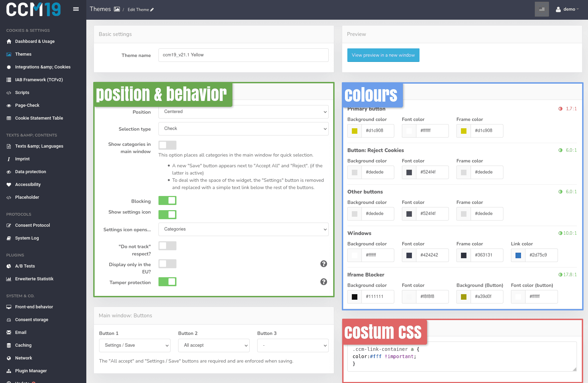Navigate to Themes via the breadcrumb
The height and width of the screenshot is (383, 588).
point(100,9)
